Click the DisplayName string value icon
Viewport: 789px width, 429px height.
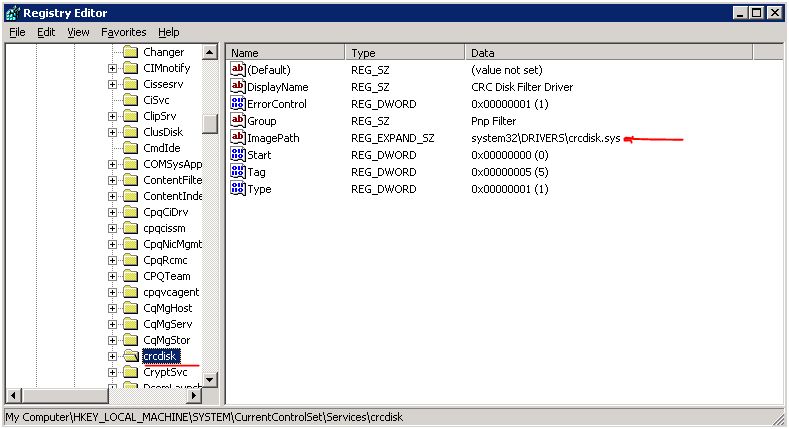[238, 86]
